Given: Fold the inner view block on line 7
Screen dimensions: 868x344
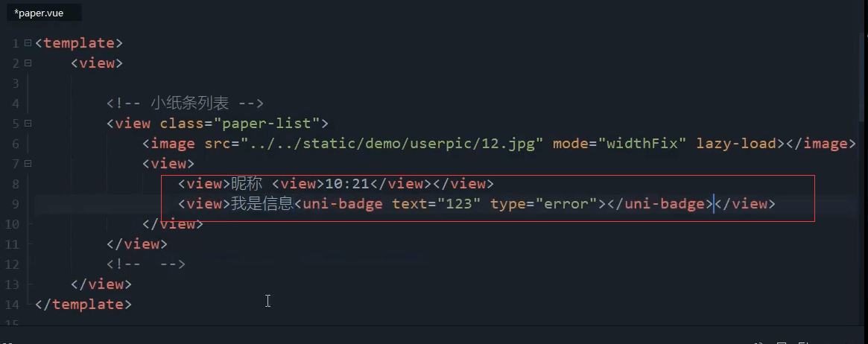Looking at the screenshot, I should pyautogui.click(x=28, y=164).
